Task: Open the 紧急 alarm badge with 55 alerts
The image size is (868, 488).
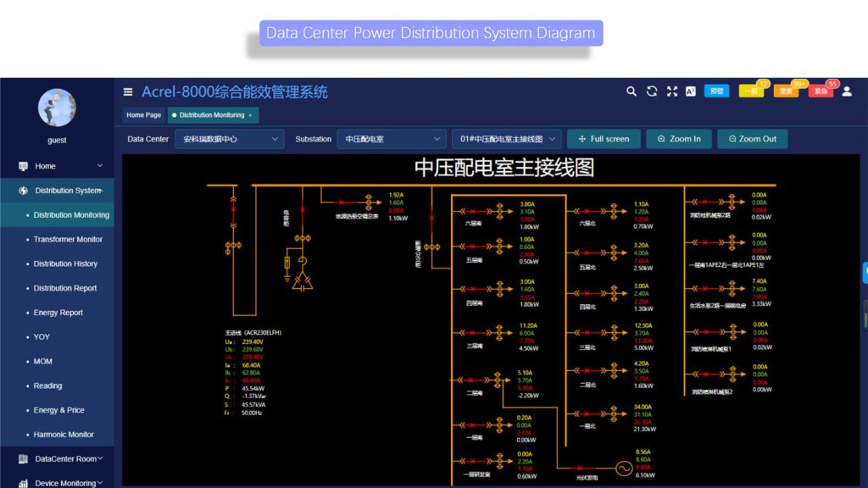Action: (x=819, y=91)
